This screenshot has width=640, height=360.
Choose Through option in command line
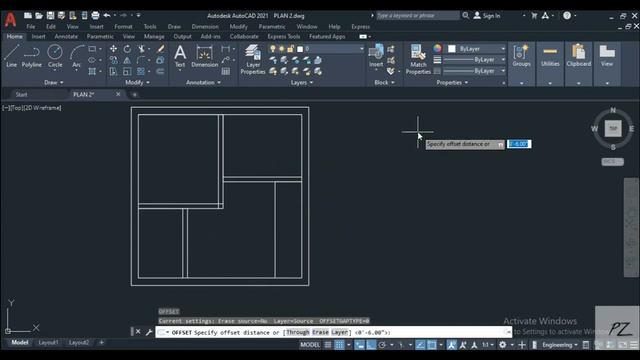coord(298,332)
